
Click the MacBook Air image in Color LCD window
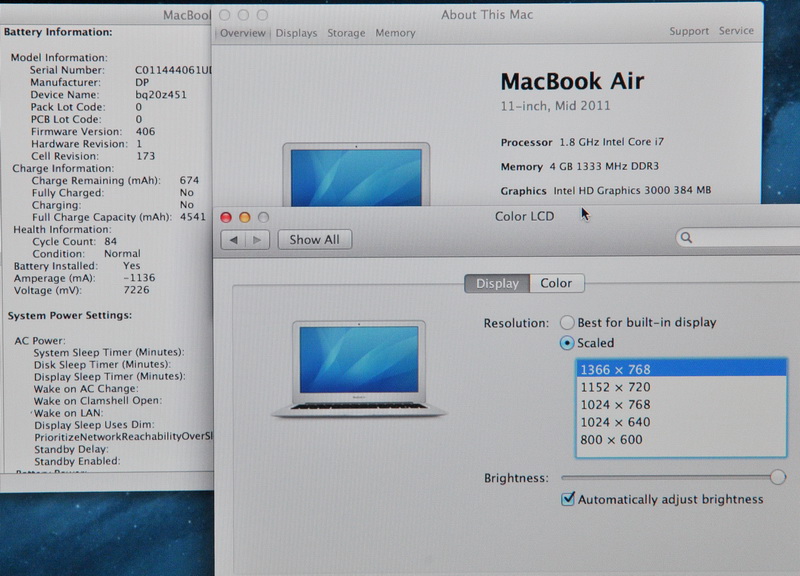[359, 369]
